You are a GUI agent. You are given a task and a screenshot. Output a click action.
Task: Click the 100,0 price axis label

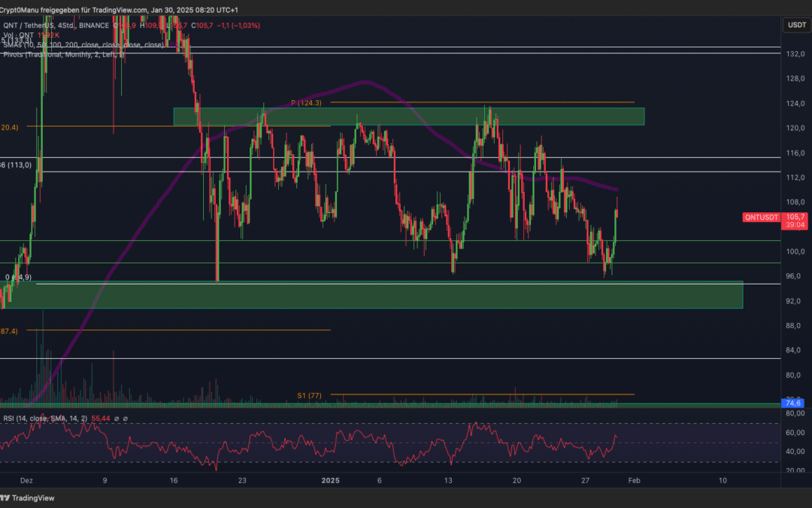pyautogui.click(x=795, y=251)
